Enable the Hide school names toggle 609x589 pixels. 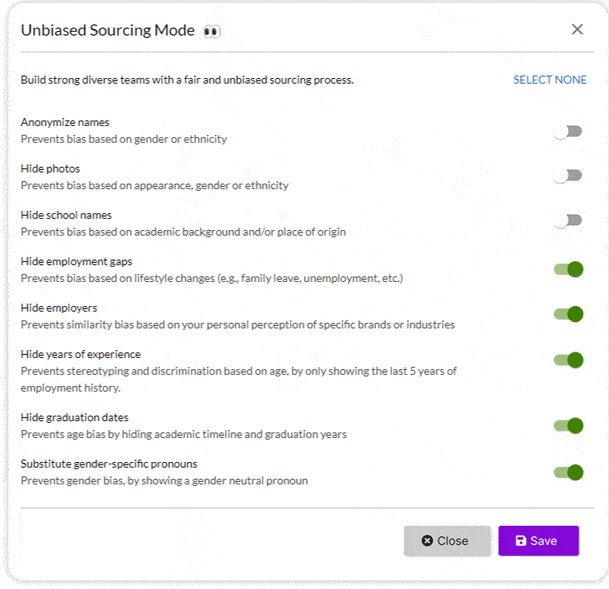[x=568, y=221]
